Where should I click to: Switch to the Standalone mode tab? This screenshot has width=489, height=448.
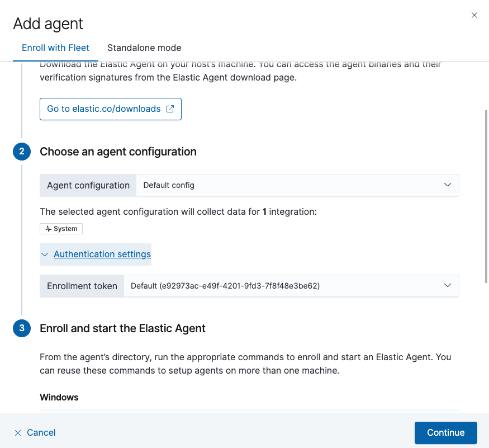click(144, 48)
